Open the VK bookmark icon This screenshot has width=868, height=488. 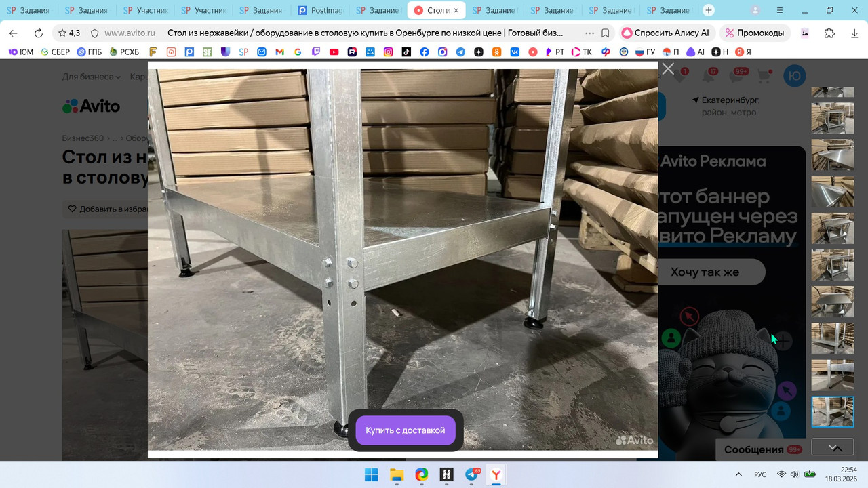pos(515,52)
